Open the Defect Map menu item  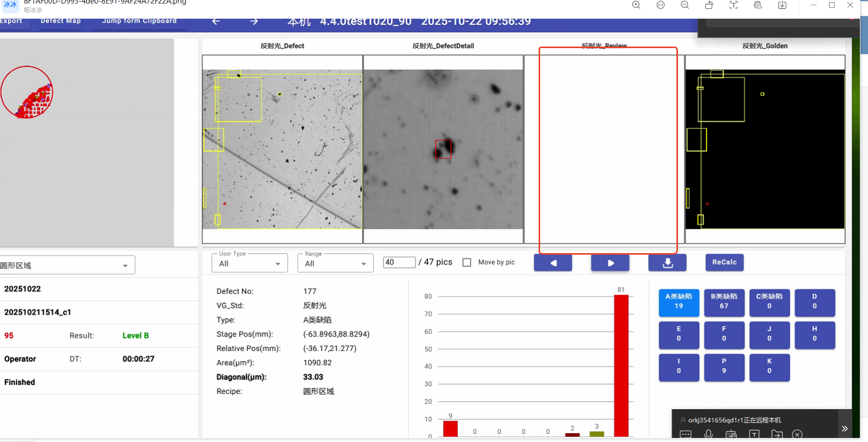tap(60, 21)
